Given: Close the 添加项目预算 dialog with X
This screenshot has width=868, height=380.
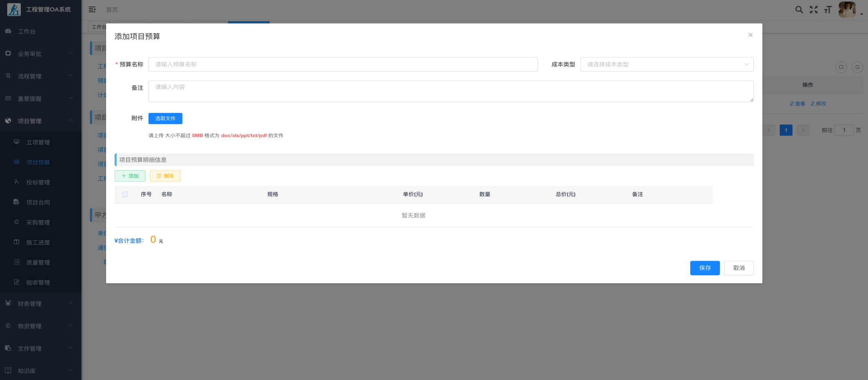Looking at the screenshot, I should [x=750, y=35].
